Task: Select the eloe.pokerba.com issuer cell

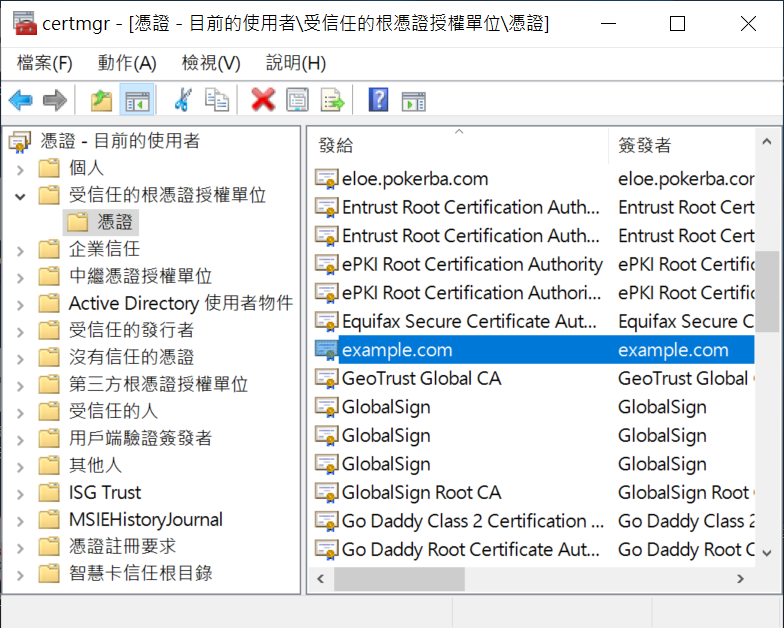Action: [686, 179]
